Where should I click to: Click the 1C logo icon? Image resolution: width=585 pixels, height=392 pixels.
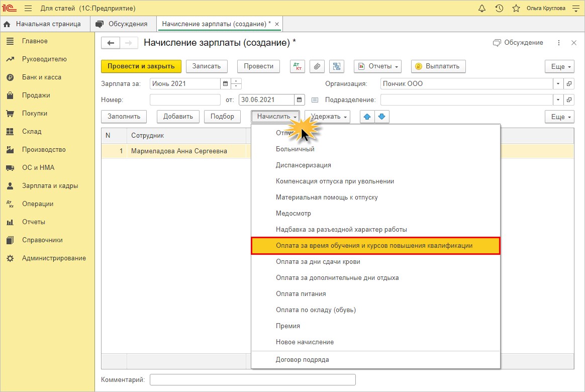[10, 8]
